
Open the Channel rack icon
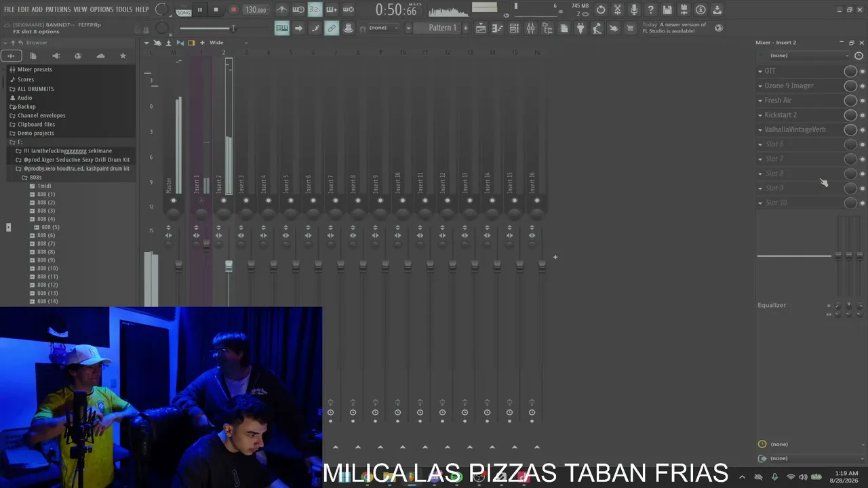(x=514, y=28)
